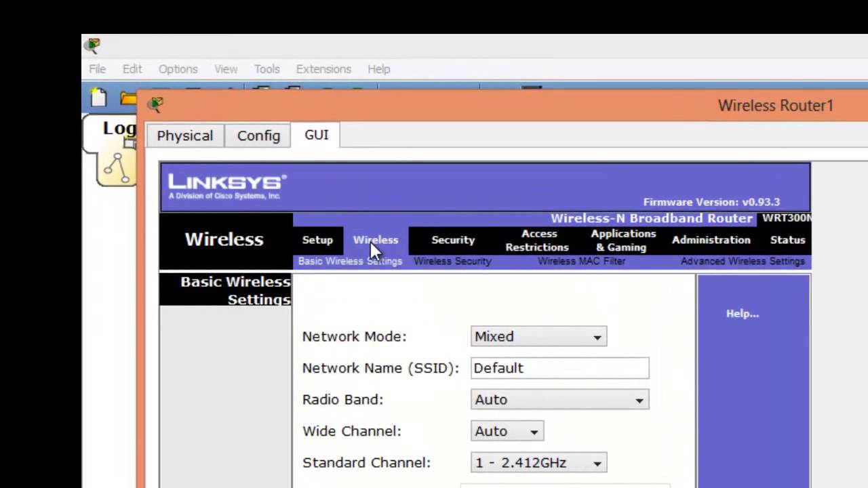Screen dimensions: 868x488
Task: Click the 'Standard Channel:' label
Action: point(367,463)
